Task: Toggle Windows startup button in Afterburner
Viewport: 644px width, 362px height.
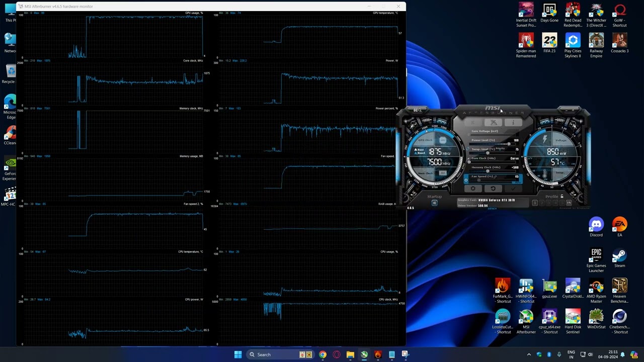Action: coord(435,203)
